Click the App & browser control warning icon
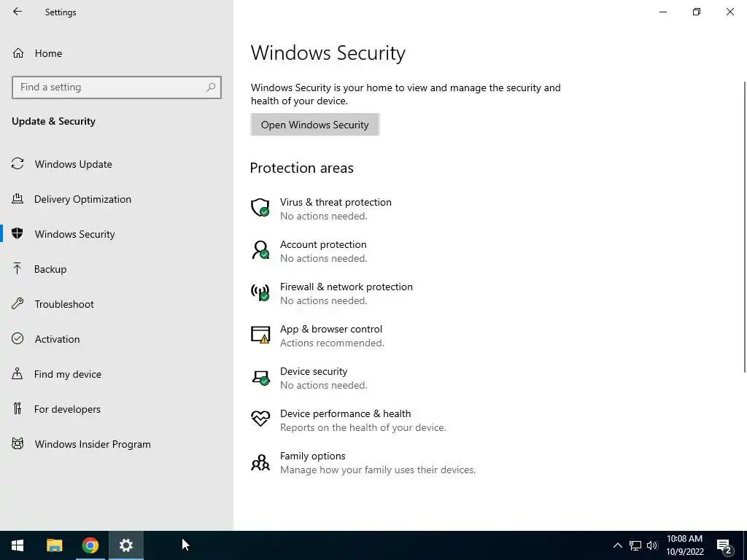The width and height of the screenshot is (747, 560). [260, 335]
